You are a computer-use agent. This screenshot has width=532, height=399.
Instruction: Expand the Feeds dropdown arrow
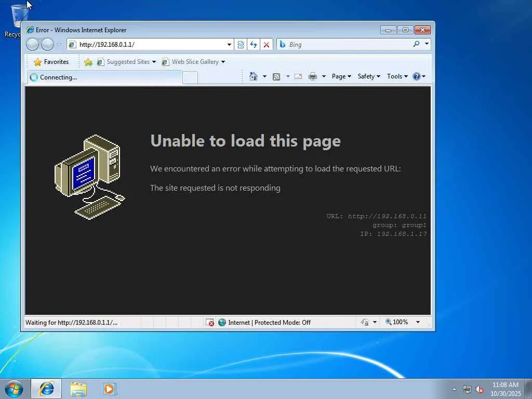[288, 76]
